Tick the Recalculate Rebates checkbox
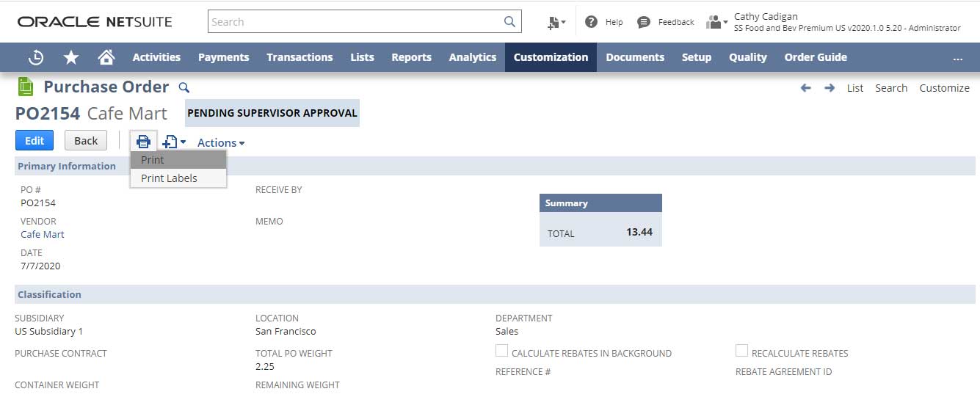Image resolution: width=980 pixels, height=408 pixels. pos(741,351)
